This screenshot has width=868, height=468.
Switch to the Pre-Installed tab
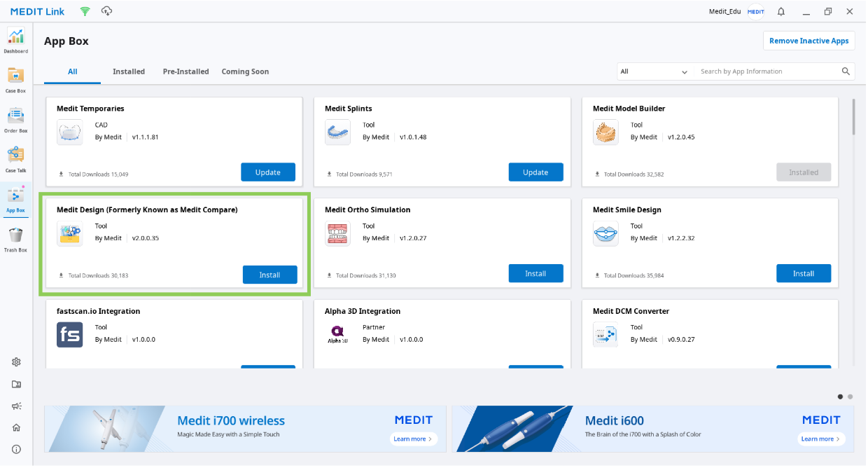(x=185, y=71)
